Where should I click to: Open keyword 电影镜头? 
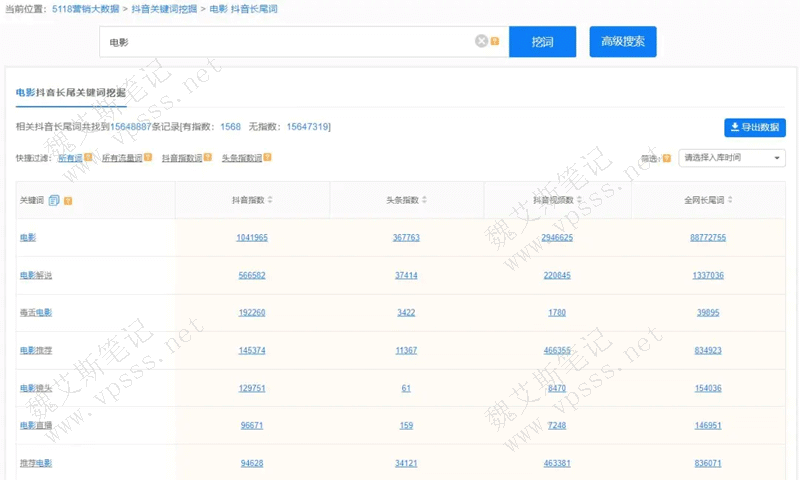click(36, 388)
